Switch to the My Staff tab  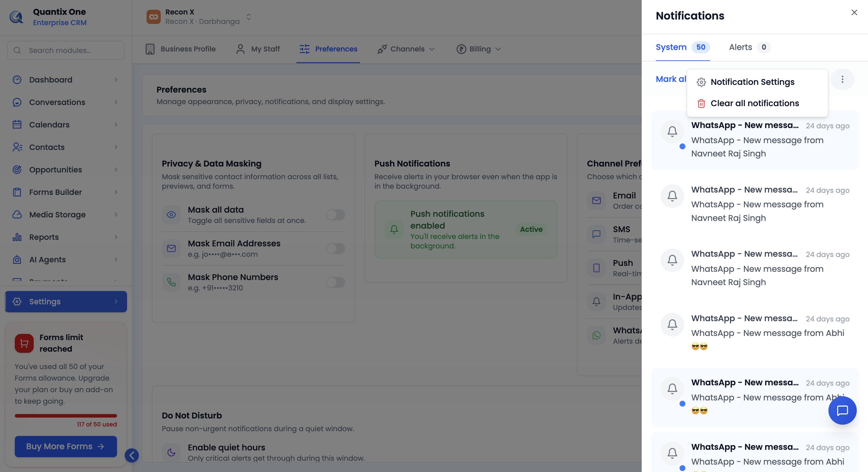coord(258,49)
